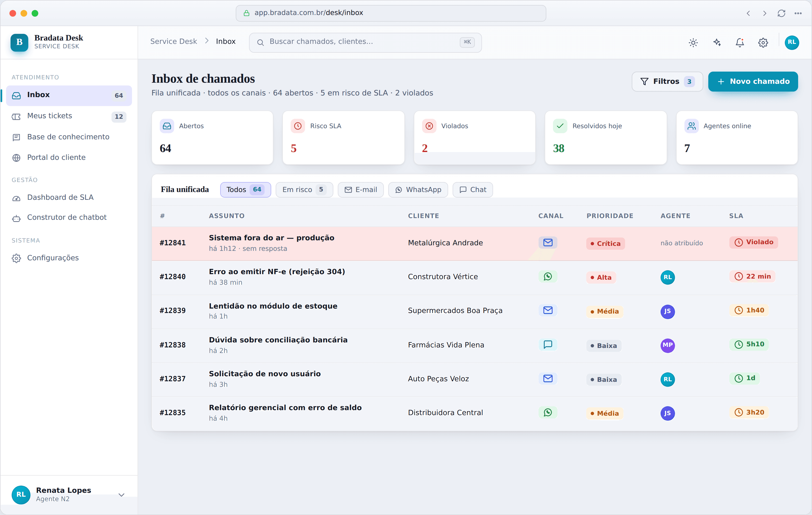Toggle the light/dark theme sun icon

(x=693, y=42)
